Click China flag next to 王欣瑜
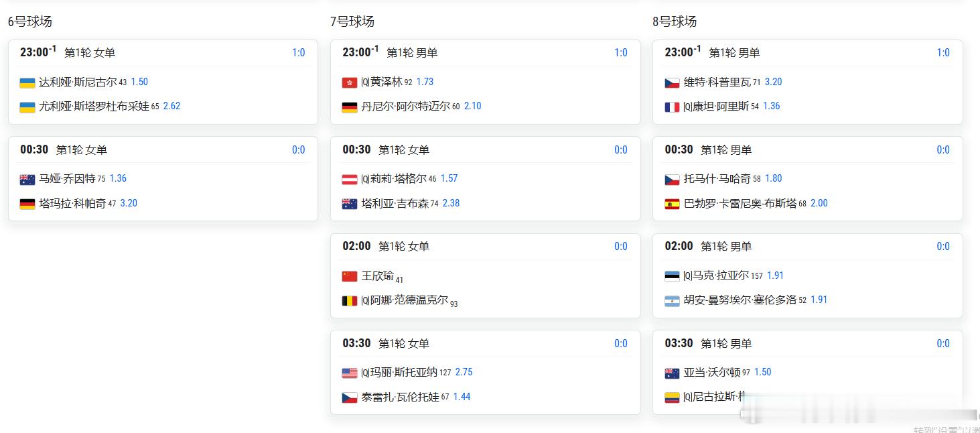 point(350,276)
